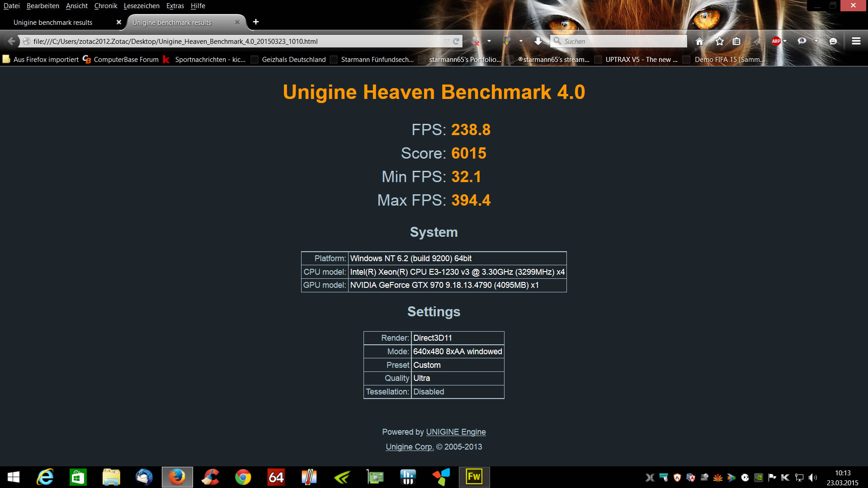Reload the page with the refresh icon
The width and height of the screenshot is (868, 488).
(456, 42)
